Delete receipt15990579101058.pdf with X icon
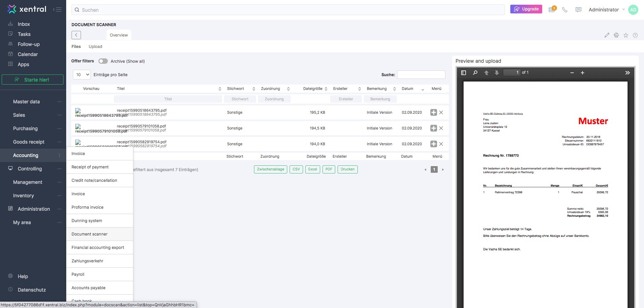This screenshot has width=644, height=308. [441, 128]
